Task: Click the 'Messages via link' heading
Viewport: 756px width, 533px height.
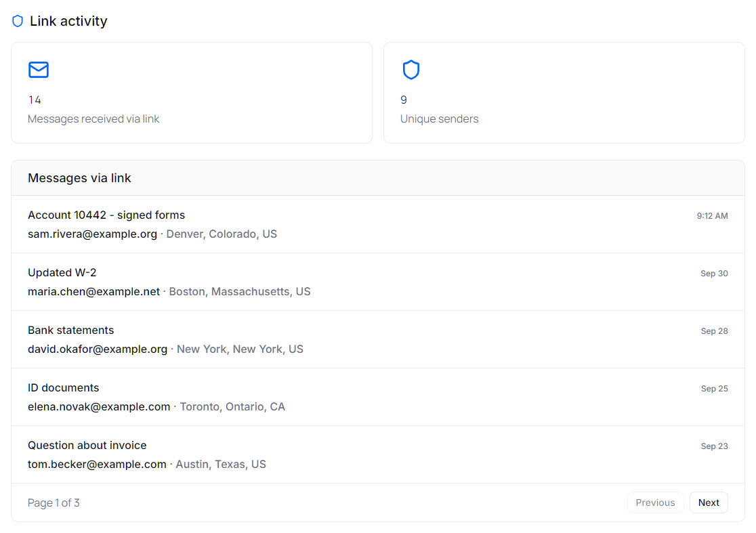Action: (x=79, y=178)
